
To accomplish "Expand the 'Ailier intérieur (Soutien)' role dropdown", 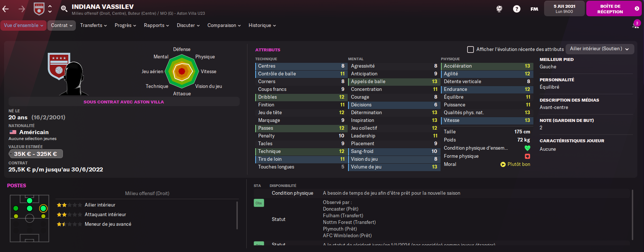I will (x=600, y=49).
